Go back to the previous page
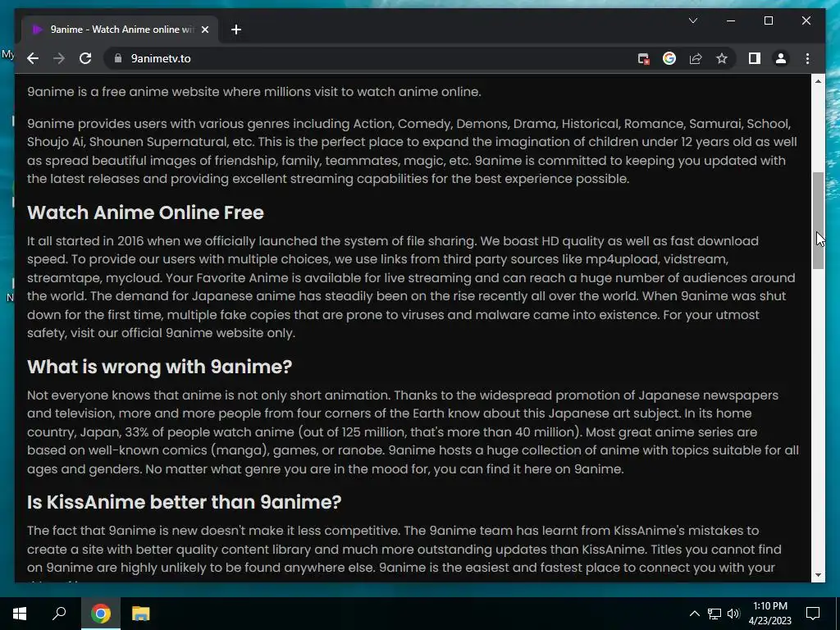Screen dimensions: 840x630 point(33,58)
